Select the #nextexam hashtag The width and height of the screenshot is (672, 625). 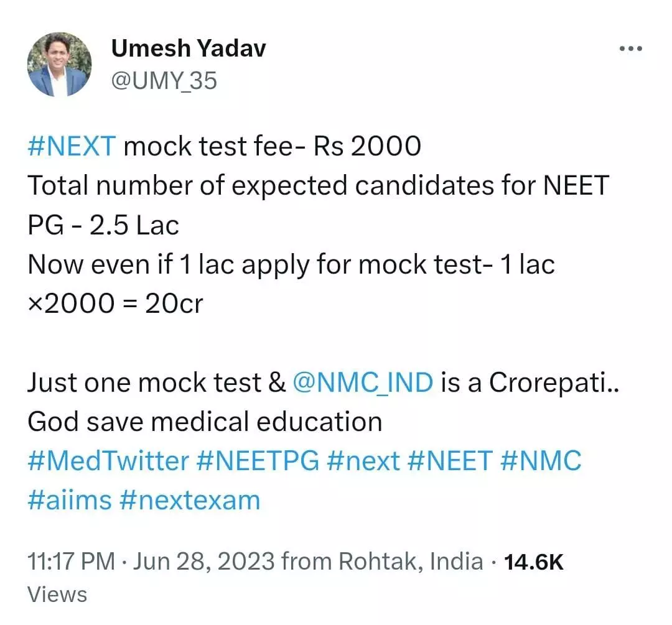pyautogui.click(x=189, y=500)
